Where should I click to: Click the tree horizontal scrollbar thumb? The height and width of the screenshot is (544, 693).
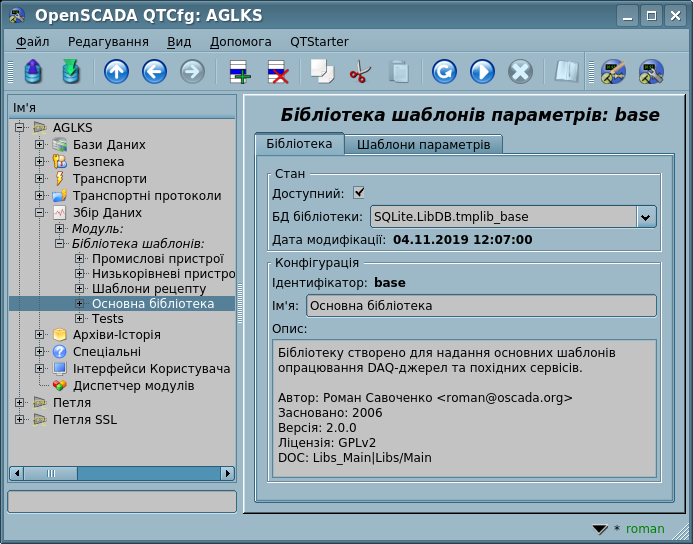(x=50, y=473)
